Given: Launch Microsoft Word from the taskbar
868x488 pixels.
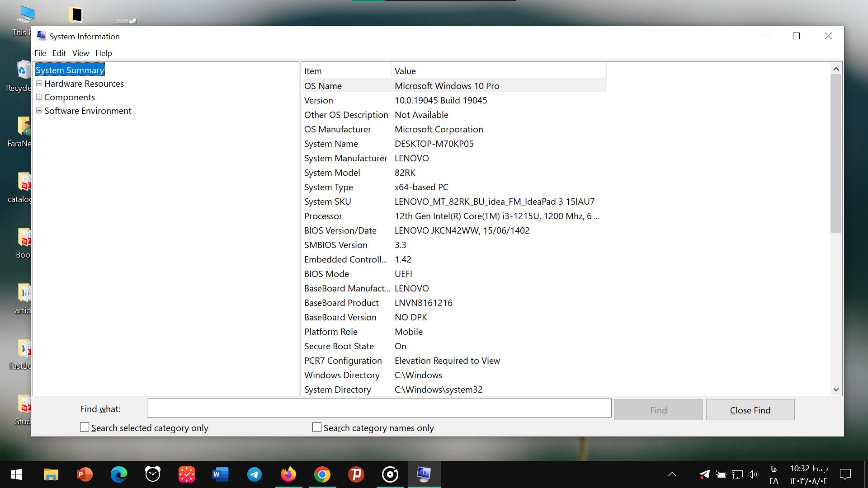Looking at the screenshot, I should pos(220,474).
